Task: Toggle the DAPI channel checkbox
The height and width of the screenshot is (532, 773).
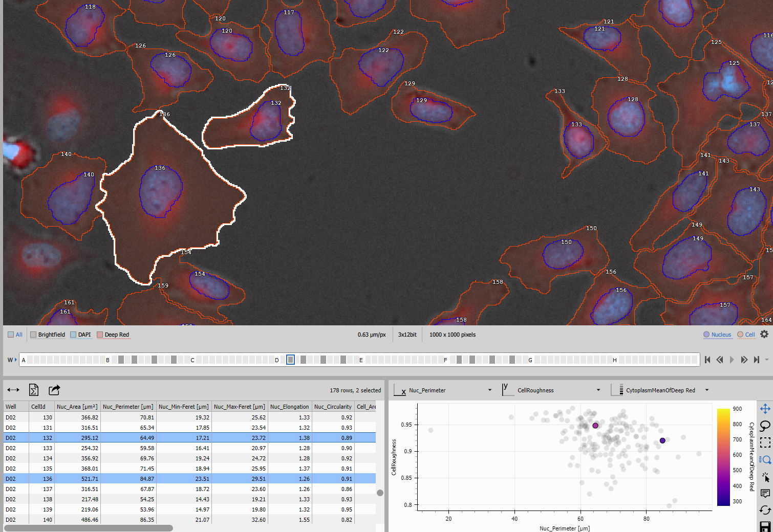Action: (73, 335)
